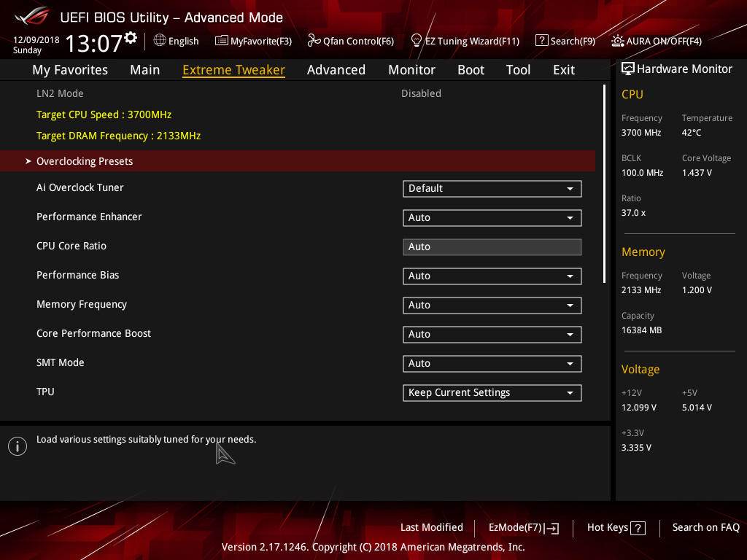Screen dimensions: 747x560
Task: Open Search(F9) question mark icon
Action: [542, 41]
